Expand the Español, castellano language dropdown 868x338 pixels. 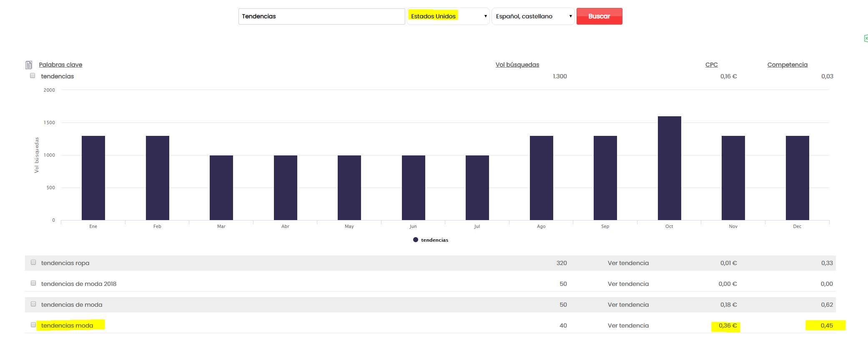click(x=533, y=16)
